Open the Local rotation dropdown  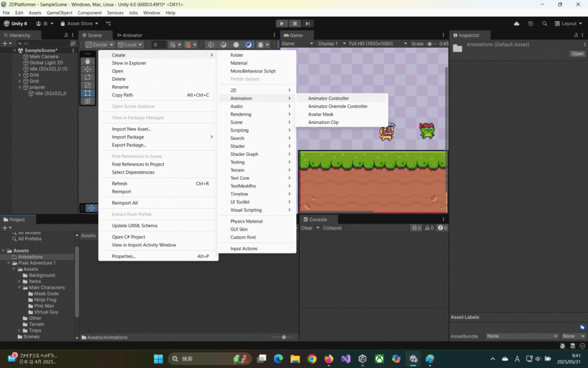tap(130, 45)
